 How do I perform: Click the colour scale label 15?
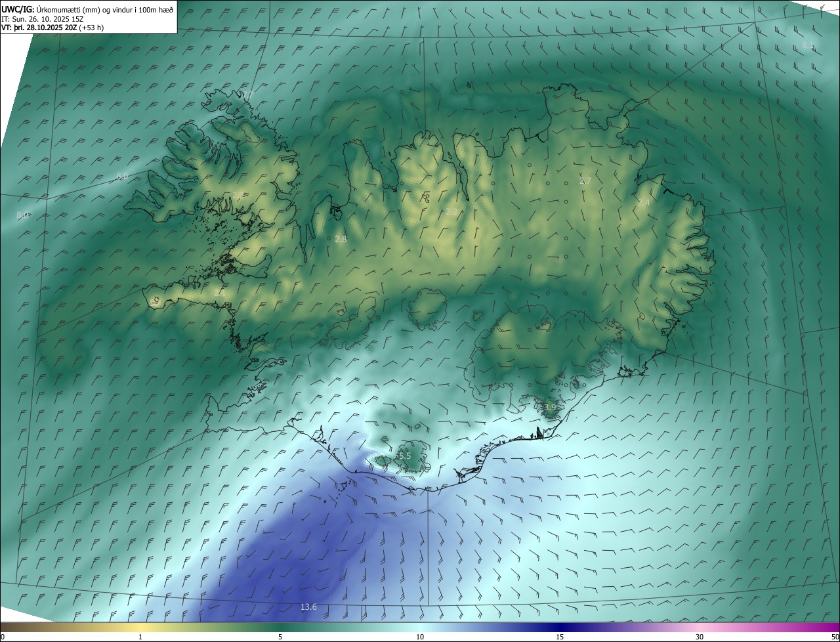point(560,637)
